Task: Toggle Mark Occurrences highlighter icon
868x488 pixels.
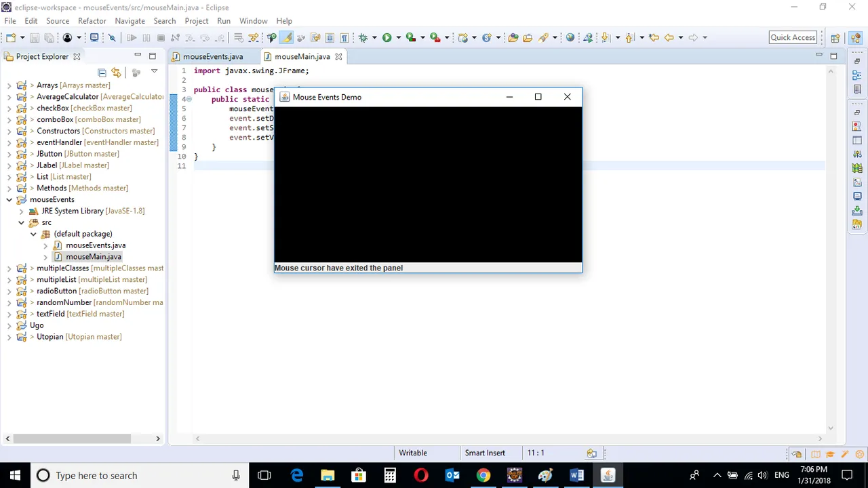Action: tap(287, 37)
